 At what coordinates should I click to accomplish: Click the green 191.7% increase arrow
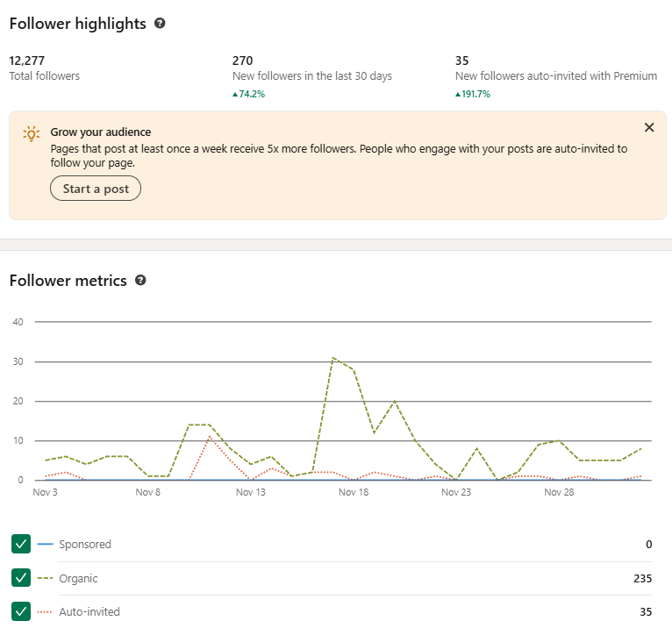pyautogui.click(x=458, y=94)
